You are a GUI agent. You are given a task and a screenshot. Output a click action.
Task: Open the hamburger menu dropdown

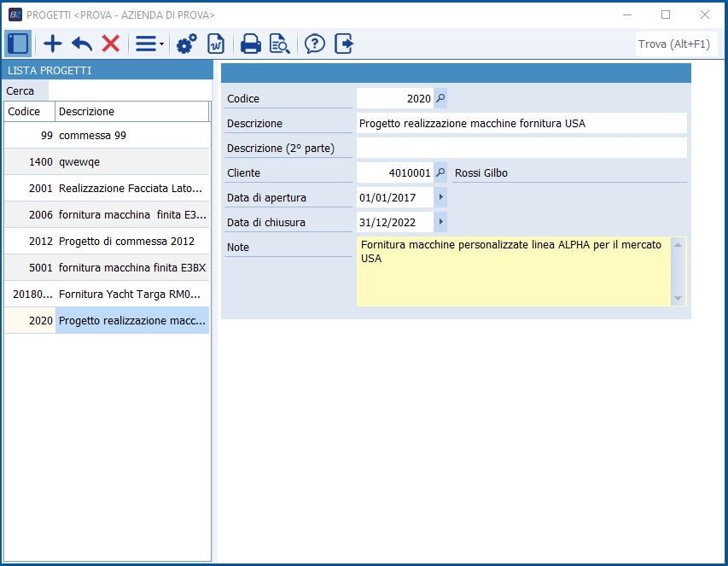click(149, 44)
